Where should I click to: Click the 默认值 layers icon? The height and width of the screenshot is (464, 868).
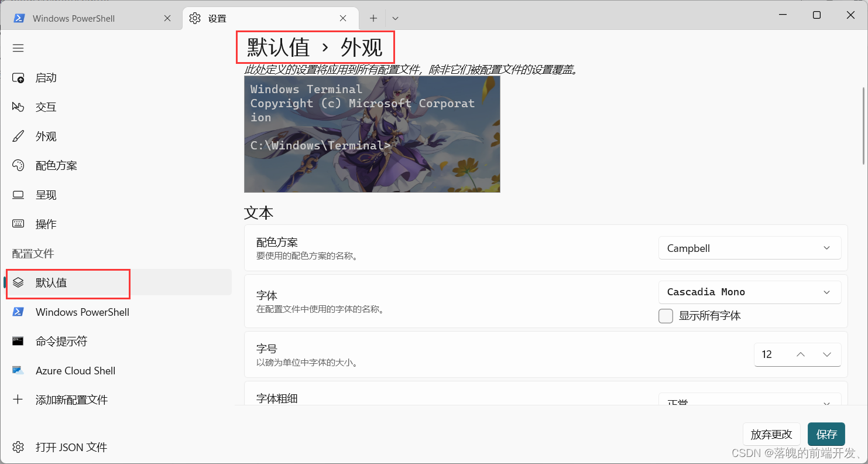18,283
